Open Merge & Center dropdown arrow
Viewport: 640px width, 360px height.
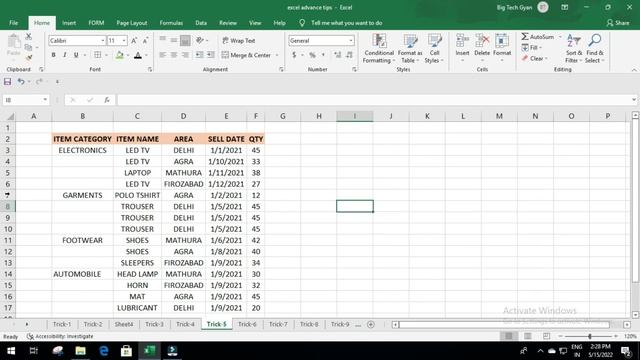pyautogui.click(x=277, y=55)
